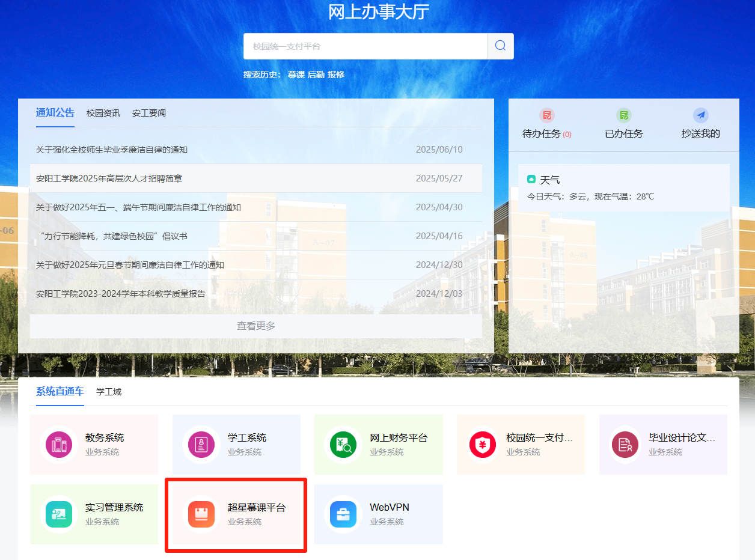Image resolution: width=755 pixels, height=560 pixels.
Task: Select the 学工域 tab
Action: (109, 392)
